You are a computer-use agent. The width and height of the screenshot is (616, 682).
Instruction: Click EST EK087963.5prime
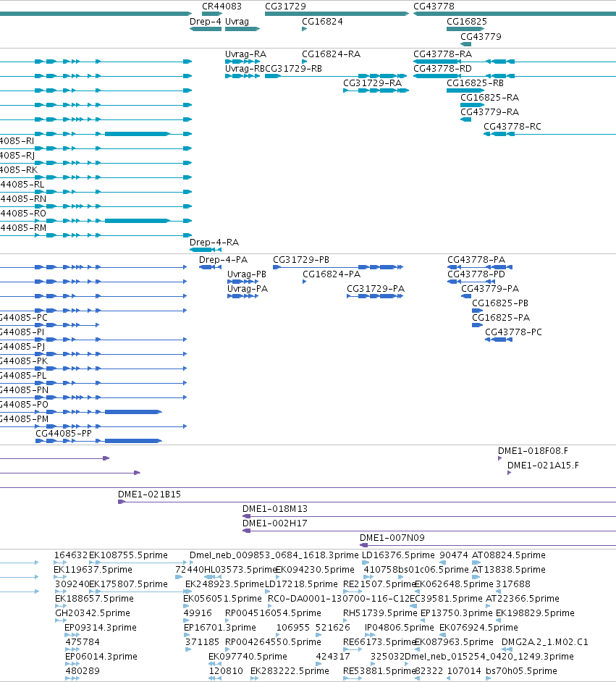pyautogui.click(x=455, y=642)
